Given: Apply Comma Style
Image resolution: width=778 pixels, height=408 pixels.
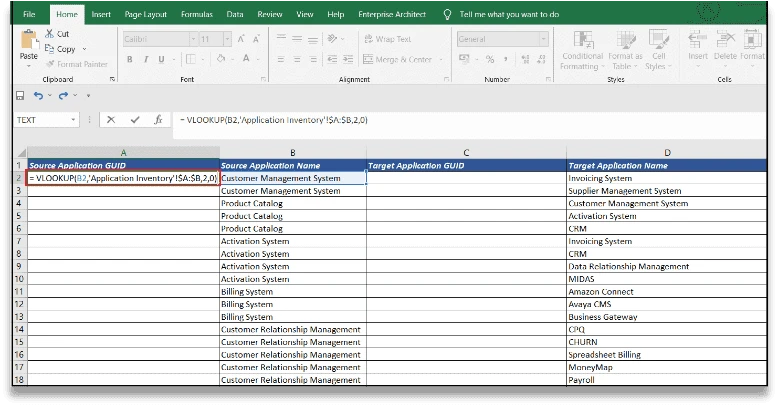Looking at the screenshot, I should (x=506, y=60).
